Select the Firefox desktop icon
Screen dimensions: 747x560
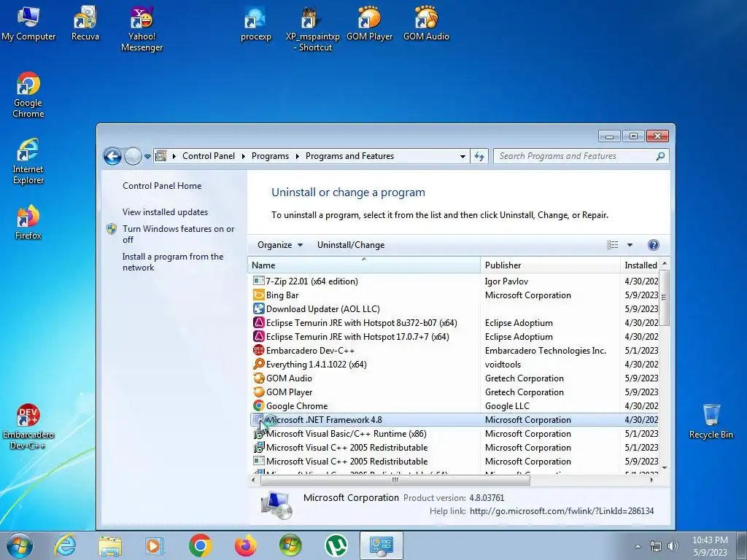click(x=28, y=222)
